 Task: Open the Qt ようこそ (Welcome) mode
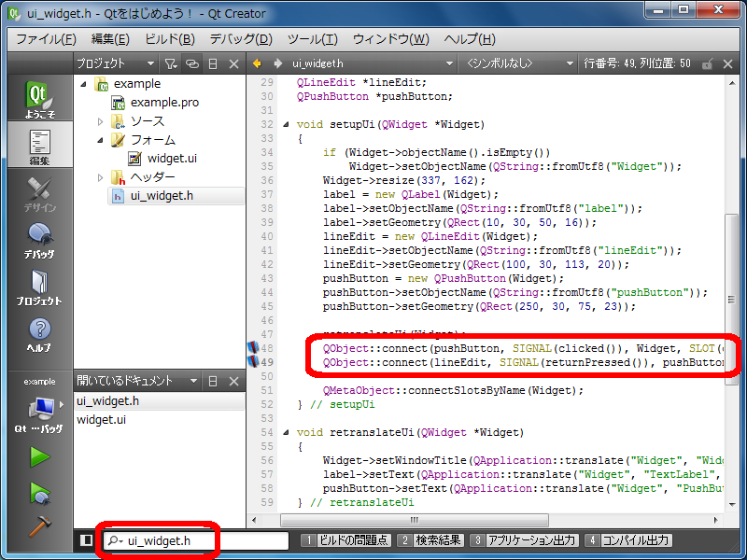[x=38, y=102]
